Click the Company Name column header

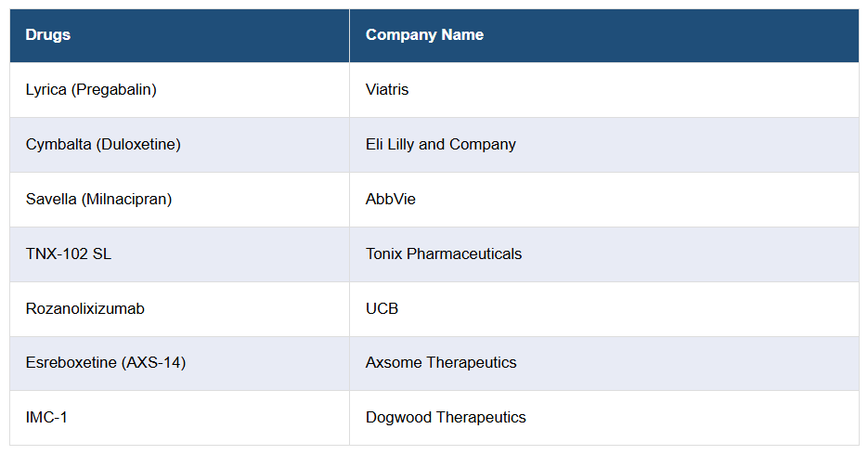click(424, 35)
